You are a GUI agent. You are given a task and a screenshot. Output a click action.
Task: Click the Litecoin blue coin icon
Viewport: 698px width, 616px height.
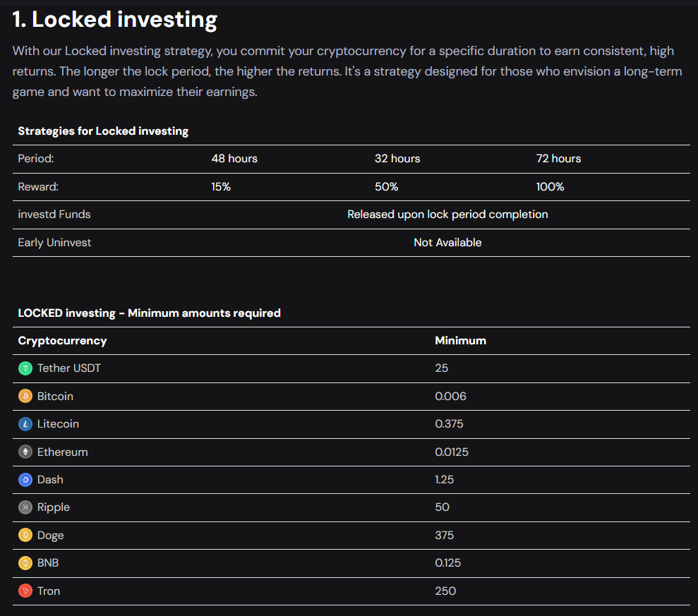(25, 424)
